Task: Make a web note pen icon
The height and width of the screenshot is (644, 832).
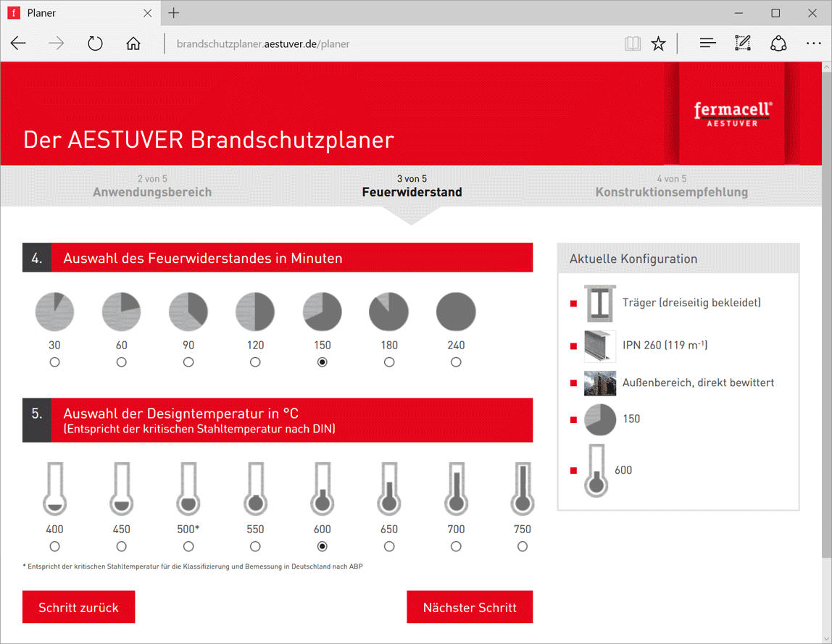Action: point(742,43)
